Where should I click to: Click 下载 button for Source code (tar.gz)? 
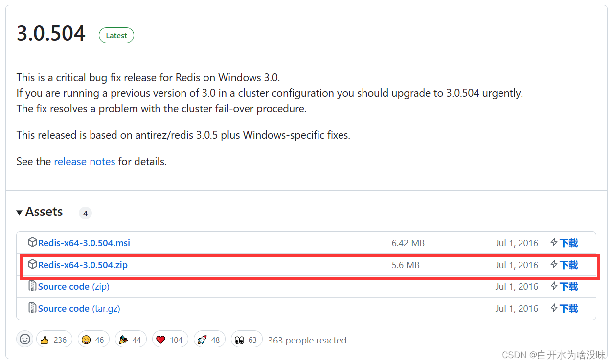[568, 308]
